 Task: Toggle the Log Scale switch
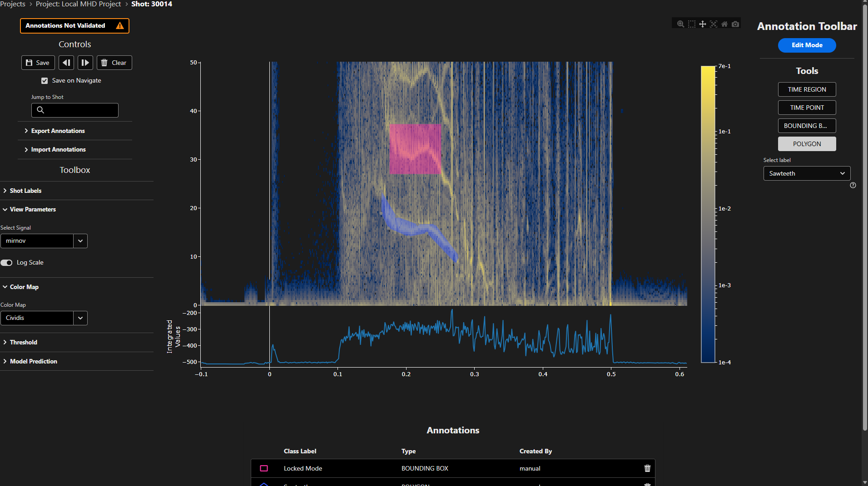point(6,263)
